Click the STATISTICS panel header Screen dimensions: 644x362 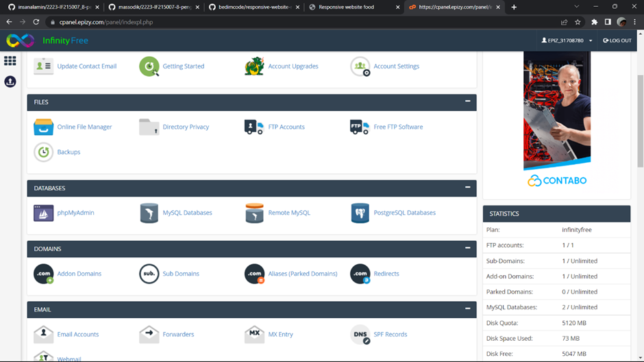pyautogui.click(x=556, y=214)
